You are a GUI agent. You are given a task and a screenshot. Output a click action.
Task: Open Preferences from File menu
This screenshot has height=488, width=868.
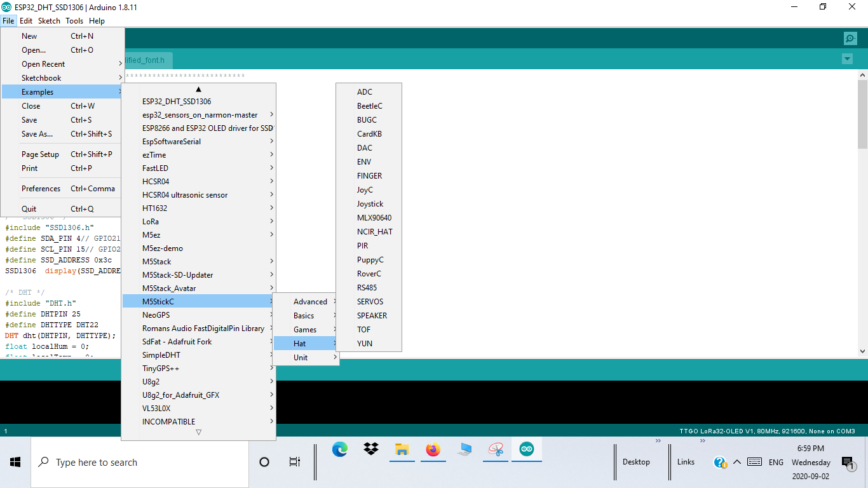point(62,189)
